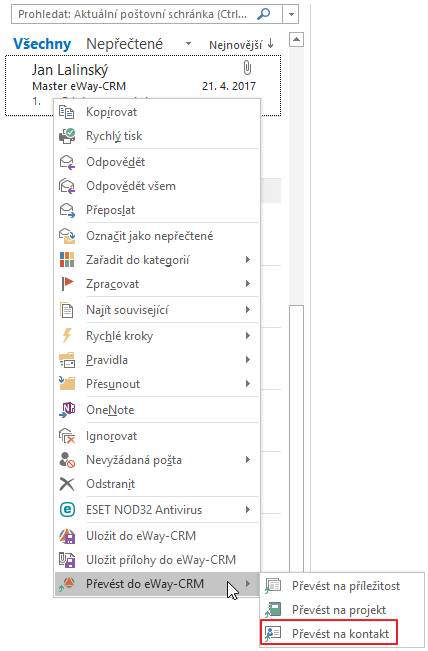This screenshot has height=651, width=428.
Task: Open the filter dropdown next to Nepřečtené
Action: tap(188, 44)
